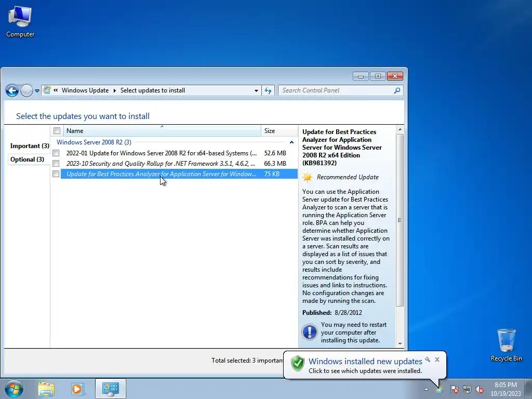Sort updates by the Size column header
Image resolution: width=532 pixels, height=399 pixels.
279,130
